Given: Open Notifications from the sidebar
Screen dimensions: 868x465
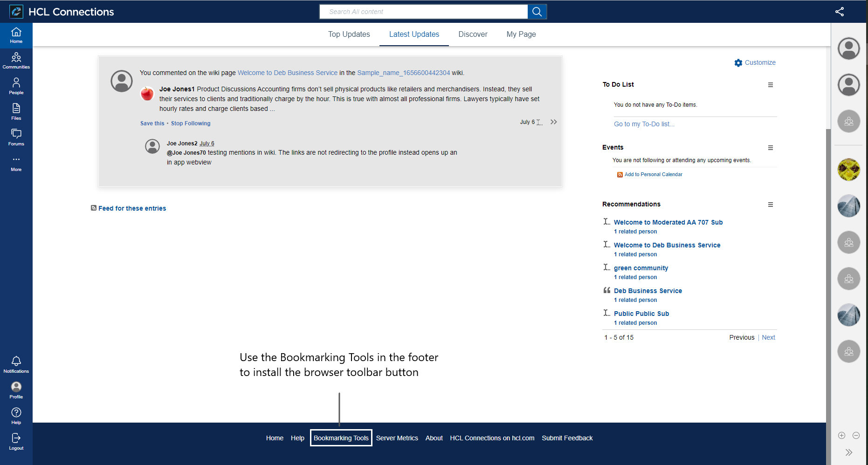Looking at the screenshot, I should [x=16, y=363].
